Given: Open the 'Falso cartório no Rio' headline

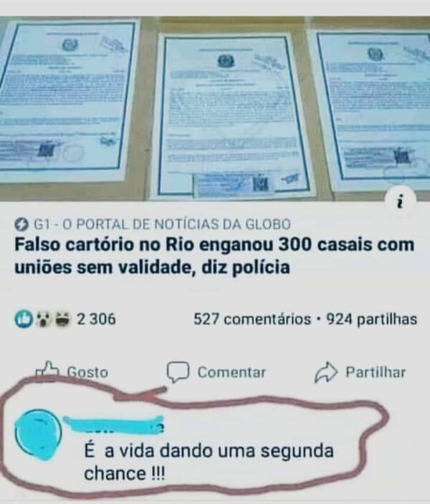Looking at the screenshot, I should [x=214, y=256].
